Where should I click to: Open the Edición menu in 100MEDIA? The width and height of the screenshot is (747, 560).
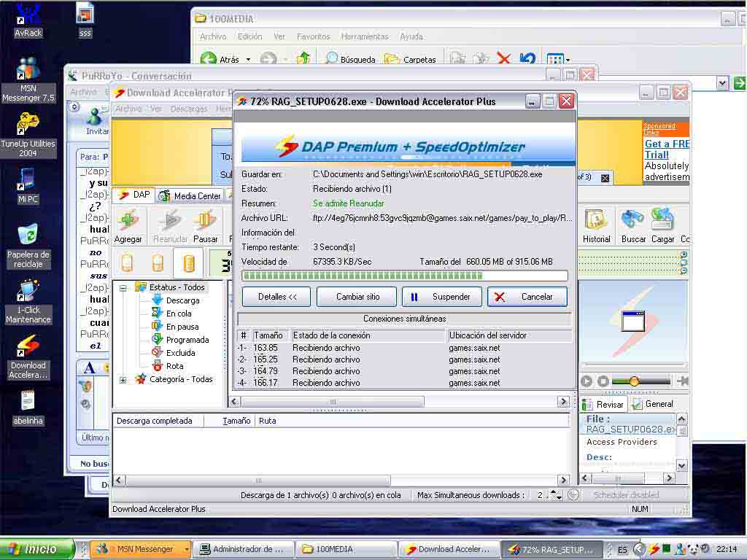pos(249,36)
